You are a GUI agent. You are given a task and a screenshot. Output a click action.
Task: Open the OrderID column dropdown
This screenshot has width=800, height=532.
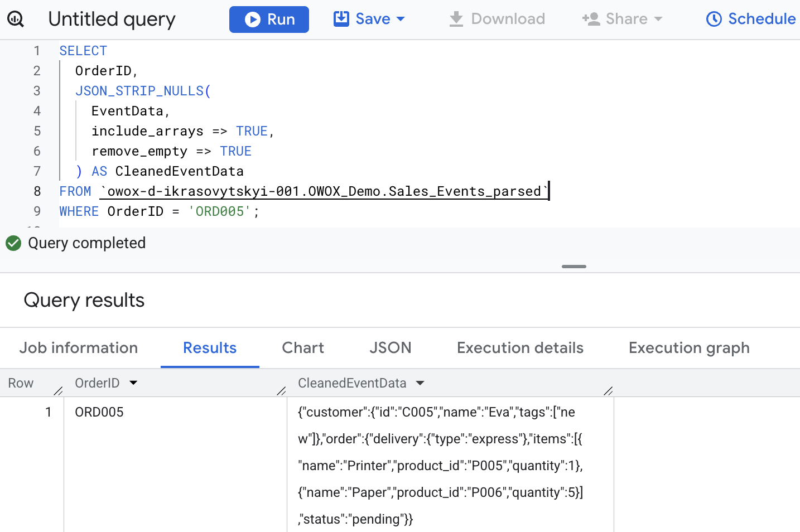[133, 383]
